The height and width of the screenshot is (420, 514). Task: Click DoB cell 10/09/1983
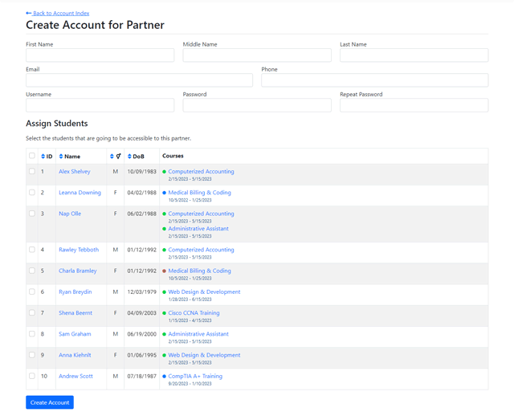pos(141,172)
